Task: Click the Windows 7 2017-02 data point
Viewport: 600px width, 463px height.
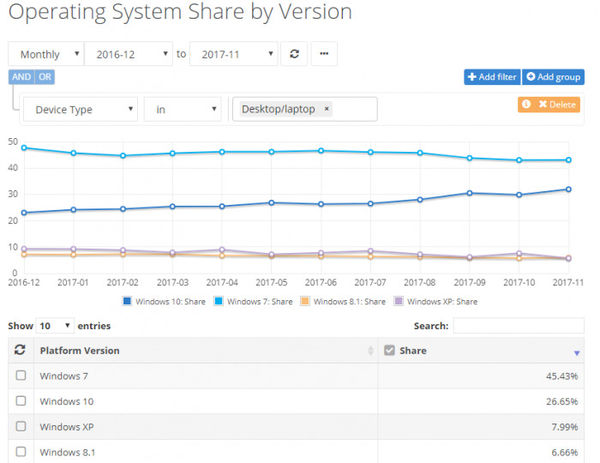Action: coord(123,155)
